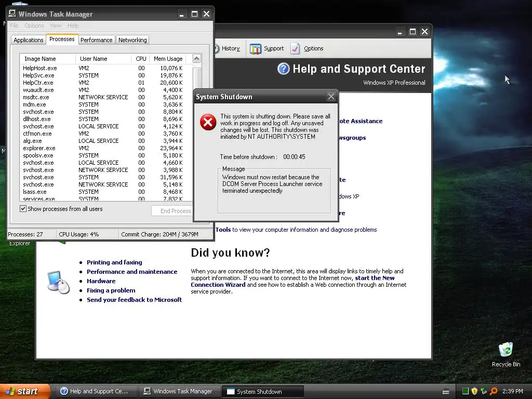Select the dllhost.exe process row
The height and width of the screenshot is (399, 532).
tap(105, 119)
